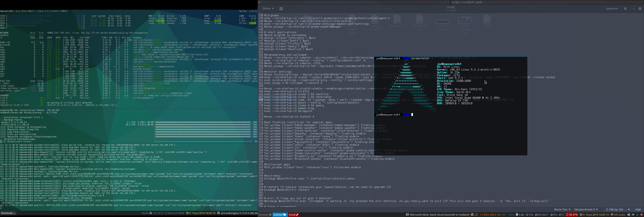Open the Tabulatorbreite: 8 dropdown

[586, 210]
